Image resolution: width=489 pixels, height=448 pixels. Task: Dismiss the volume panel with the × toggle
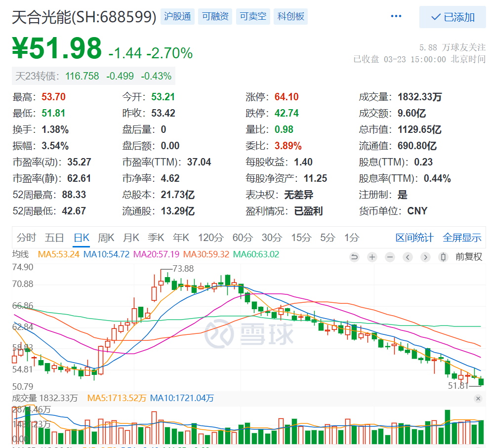pyautogui.click(x=478, y=398)
